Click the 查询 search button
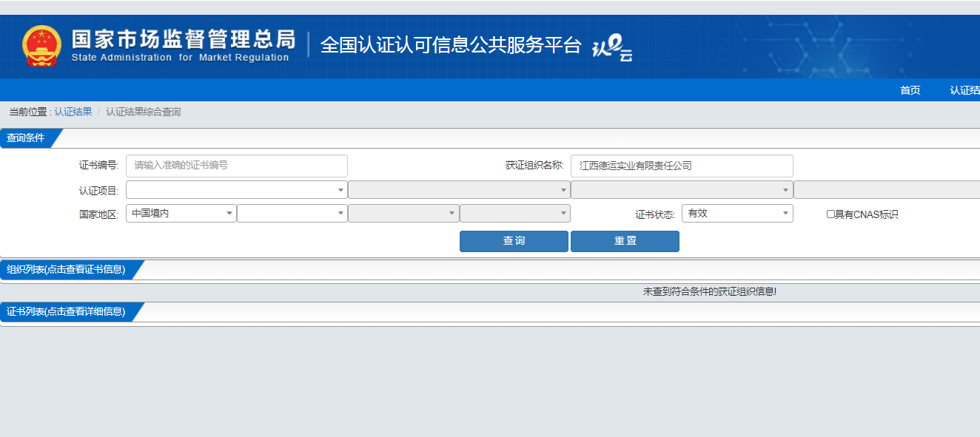 tap(514, 241)
